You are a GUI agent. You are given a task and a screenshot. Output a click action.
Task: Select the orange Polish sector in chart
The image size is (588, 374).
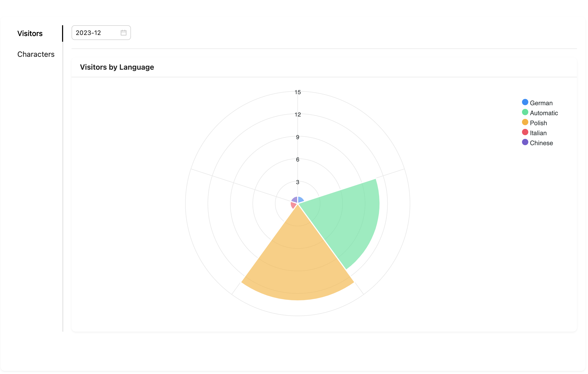click(x=298, y=263)
